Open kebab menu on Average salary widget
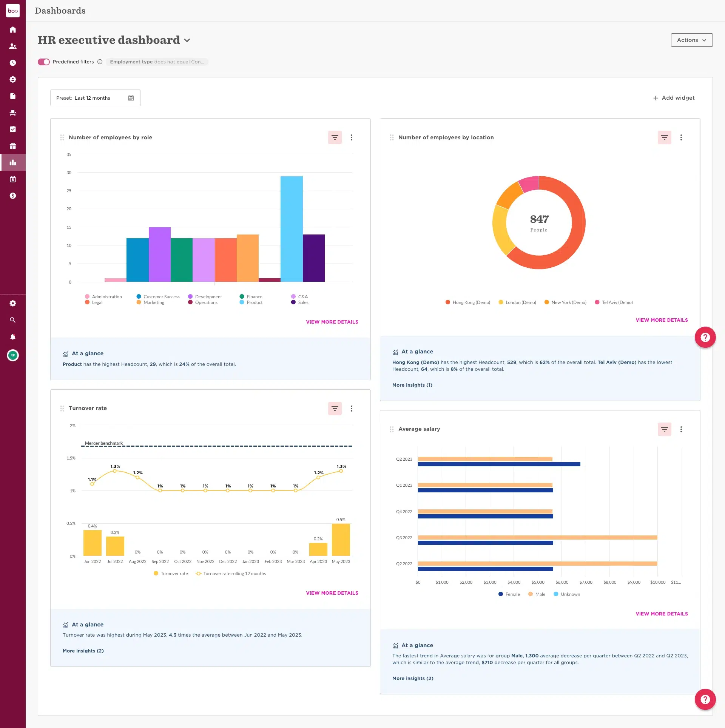This screenshot has width=725, height=728. point(681,429)
